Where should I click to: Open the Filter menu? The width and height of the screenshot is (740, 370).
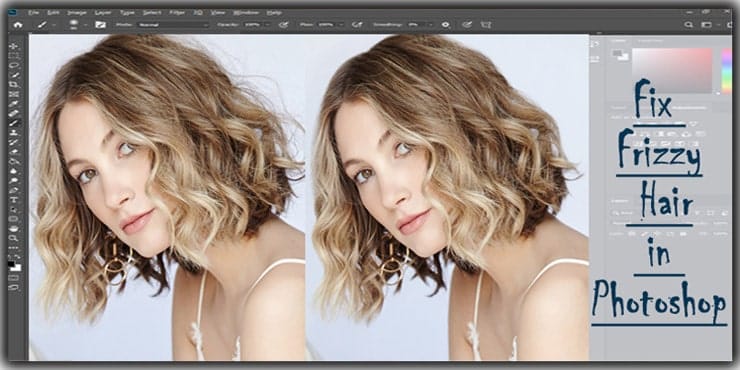pos(177,13)
